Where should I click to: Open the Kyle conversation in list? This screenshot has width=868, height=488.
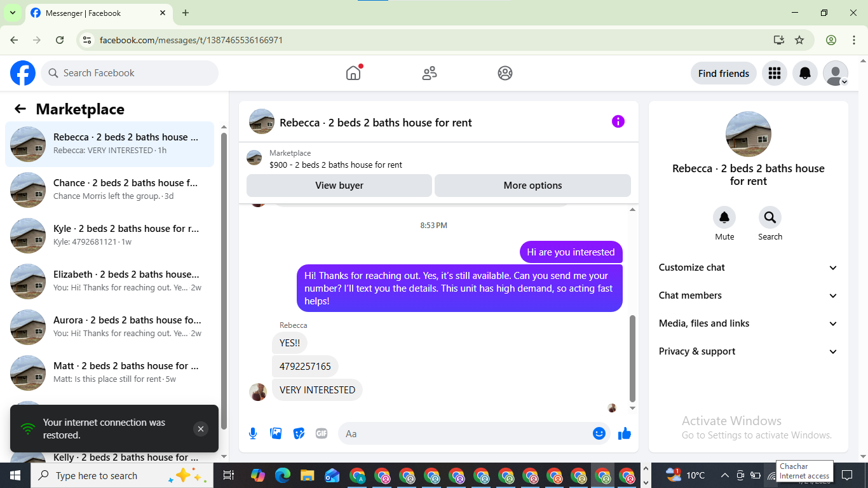(x=109, y=236)
